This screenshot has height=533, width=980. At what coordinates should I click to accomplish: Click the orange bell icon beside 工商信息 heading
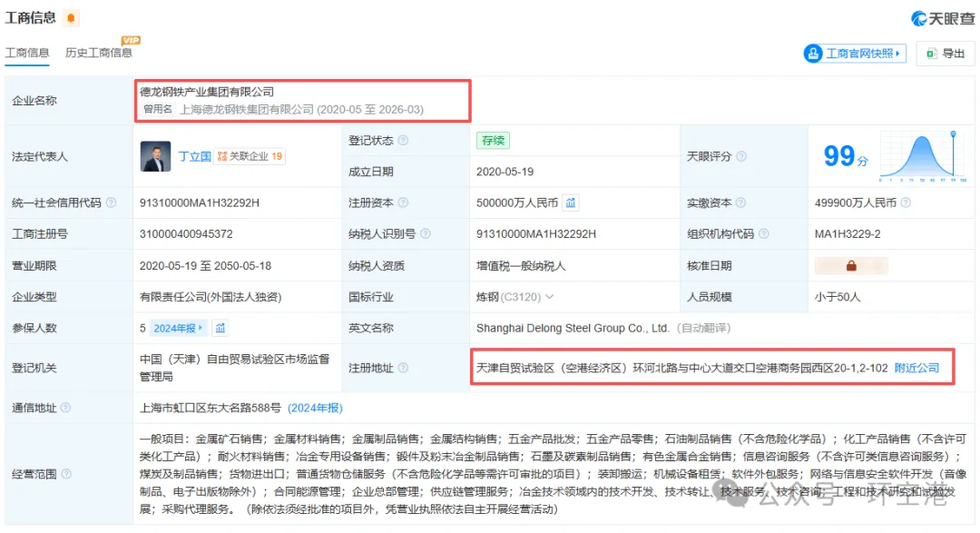click(71, 18)
